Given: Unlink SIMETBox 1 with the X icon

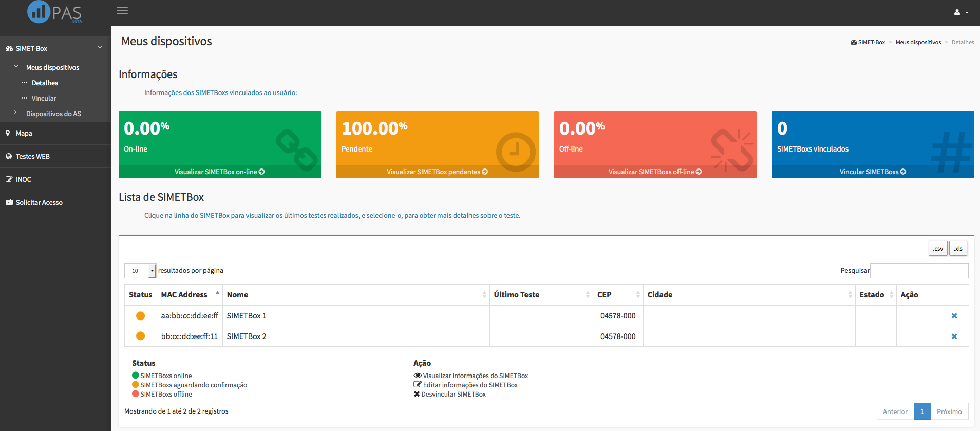Looking at the screenshot, I should 954,316.
